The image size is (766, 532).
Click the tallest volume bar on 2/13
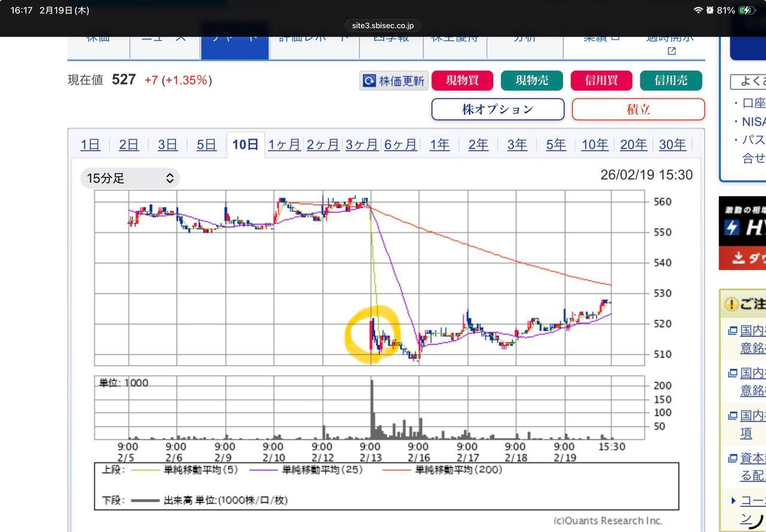pyautogui.click(x=372, y=410)
